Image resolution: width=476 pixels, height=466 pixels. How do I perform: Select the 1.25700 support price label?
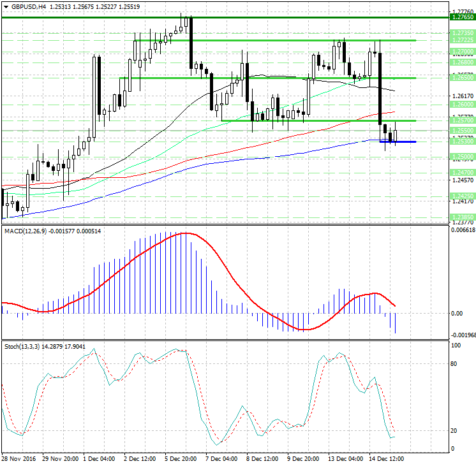pyautogui.click(x=461, y=120)
